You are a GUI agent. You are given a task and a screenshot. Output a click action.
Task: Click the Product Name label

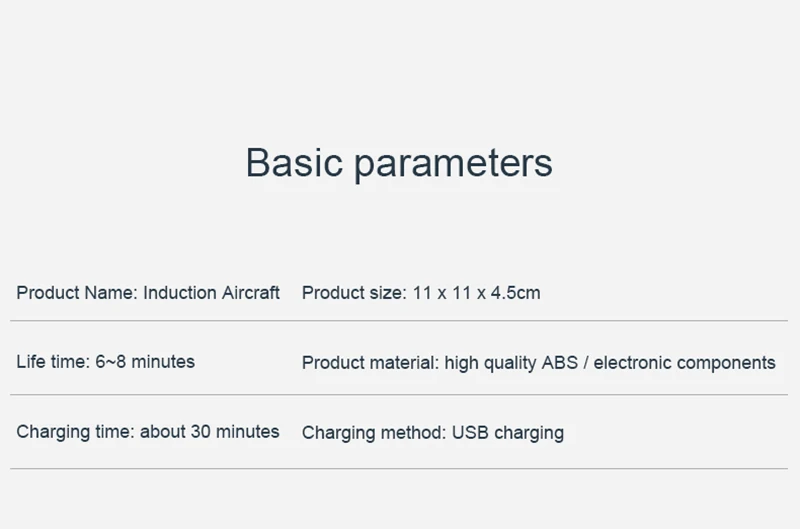(x=77, y=293)
